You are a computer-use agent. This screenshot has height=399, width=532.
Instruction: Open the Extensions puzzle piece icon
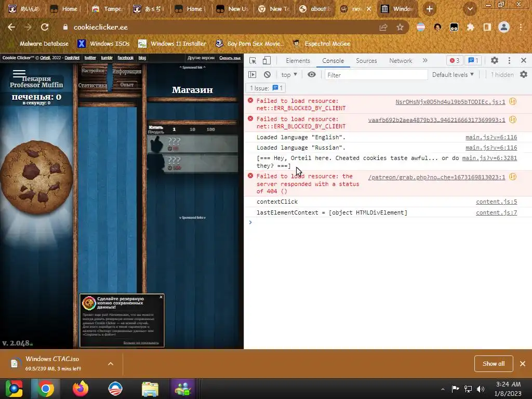pos(470,27)
